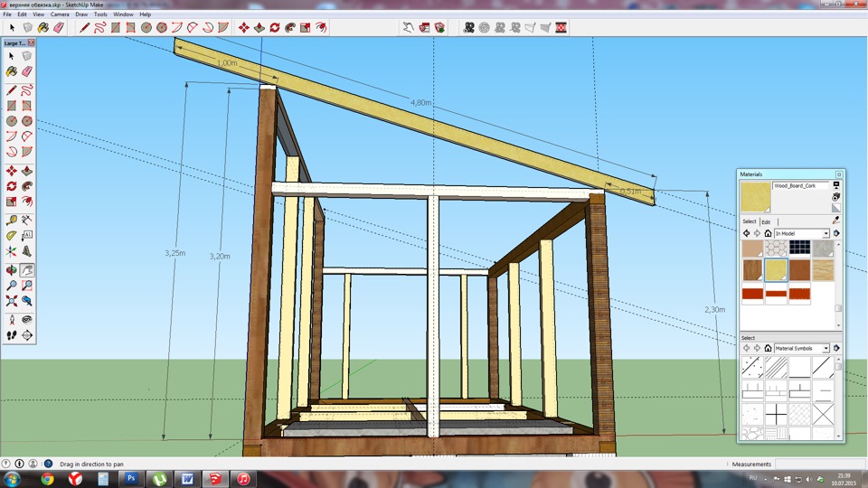Open the Window menu
The width and height of the screenshot is (868, 488).
point(123,14)
